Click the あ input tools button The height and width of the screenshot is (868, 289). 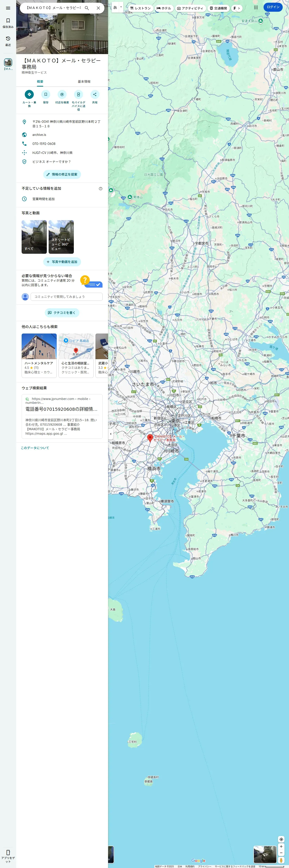pyautogui.click(x=115, y=7)
